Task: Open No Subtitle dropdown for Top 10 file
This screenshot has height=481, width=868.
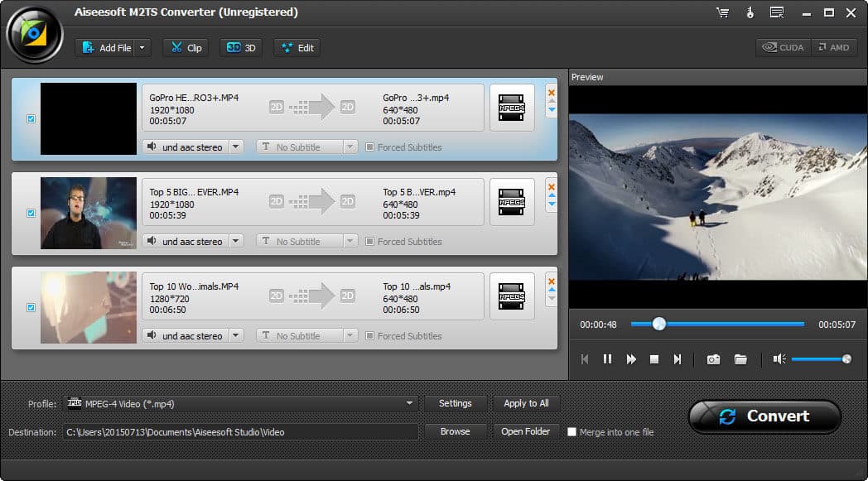Action: click(x=350, y=335)
